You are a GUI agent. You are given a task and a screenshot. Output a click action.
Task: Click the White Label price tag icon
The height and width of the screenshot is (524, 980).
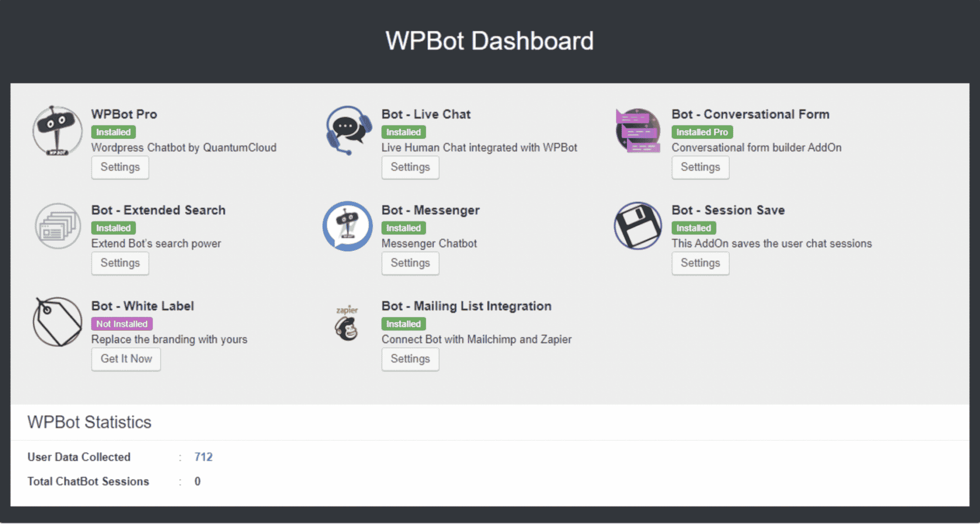pyautogui.click(x=57, y=322)
